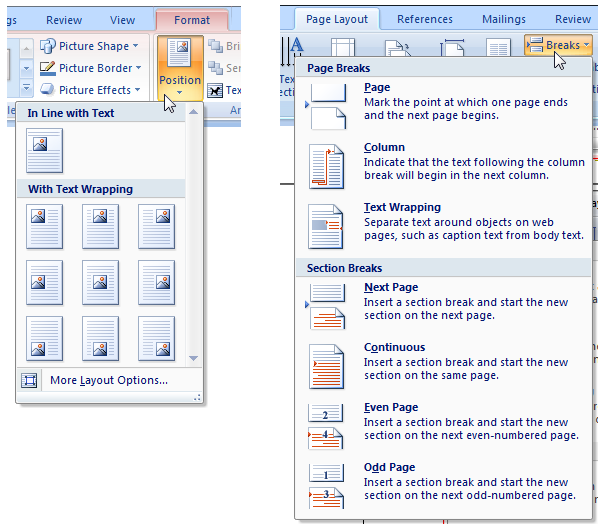Click the Position gallery scroll-up arrow
Image resolution: width=605 pixels, height=524 pixels.
(x=194, y=112)
